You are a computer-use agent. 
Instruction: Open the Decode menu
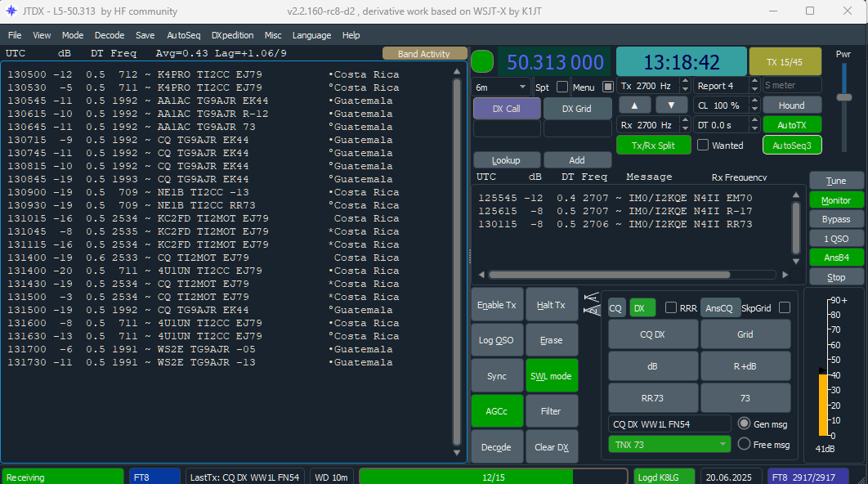110,35
